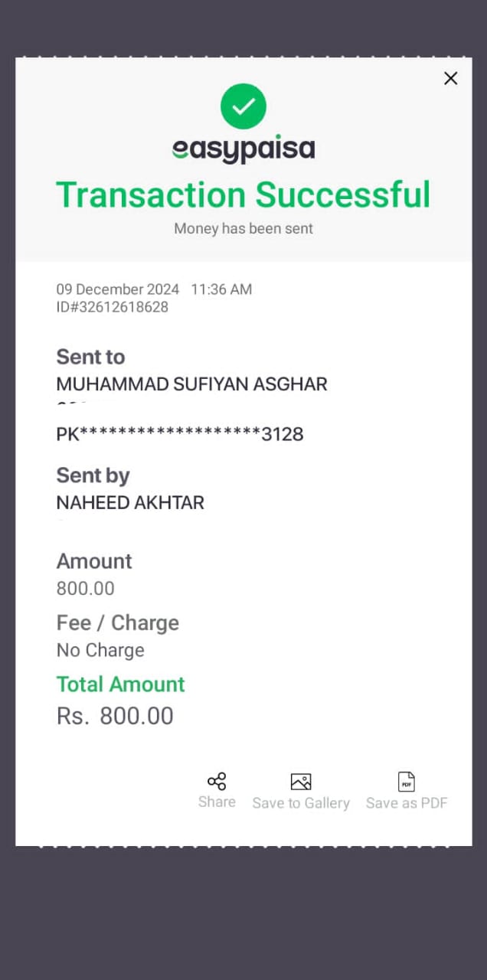Tap the Transaction Successful heading

(243, 194)
